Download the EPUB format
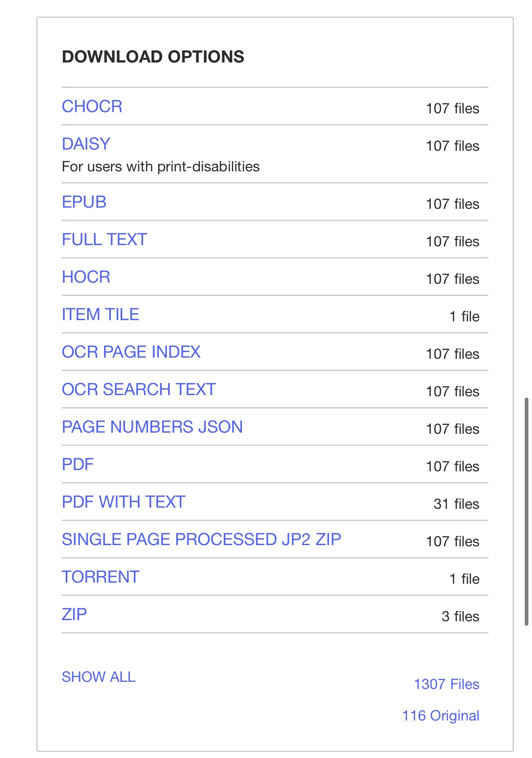 [x=84, y=202]
